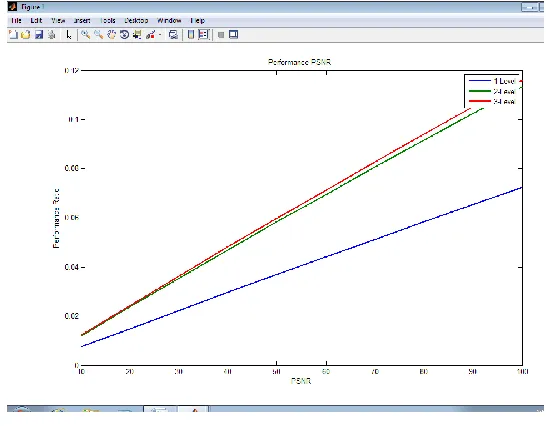Click the Show Plot Tools and Dock icon
The image size is (546, 426).
pos(233,34)
